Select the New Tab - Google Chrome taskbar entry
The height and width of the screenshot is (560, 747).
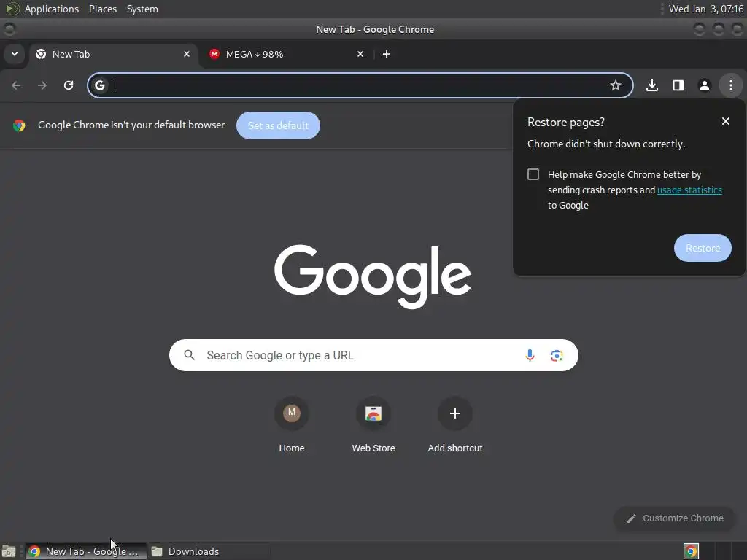point(86,551)
